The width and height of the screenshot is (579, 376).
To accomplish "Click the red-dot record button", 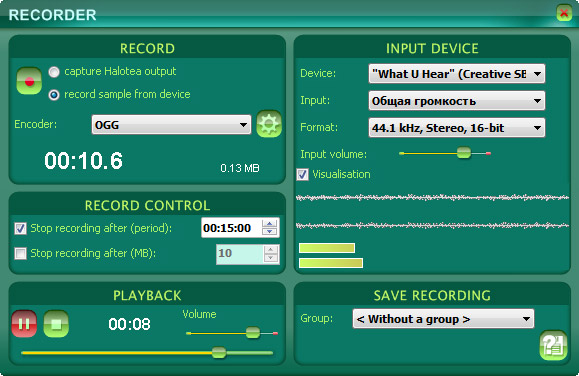I will point(29,81).
